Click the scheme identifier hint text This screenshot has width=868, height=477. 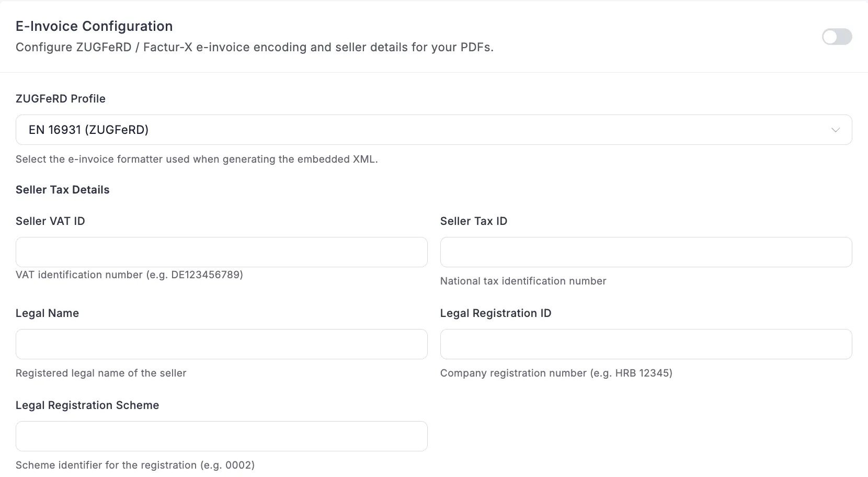point(135,465)
